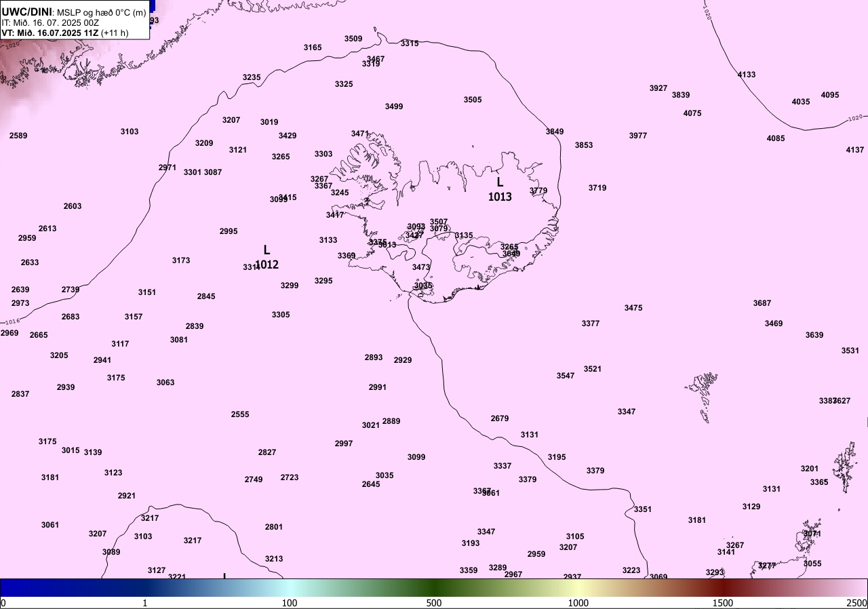Click the height value 3081

[179, 340]
